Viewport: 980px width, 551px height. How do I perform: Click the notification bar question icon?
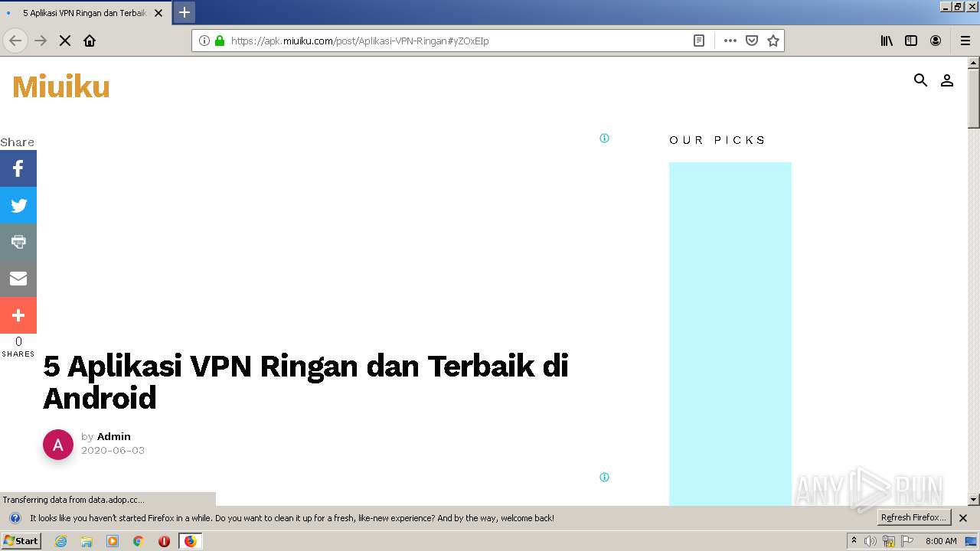coord(15,518)
